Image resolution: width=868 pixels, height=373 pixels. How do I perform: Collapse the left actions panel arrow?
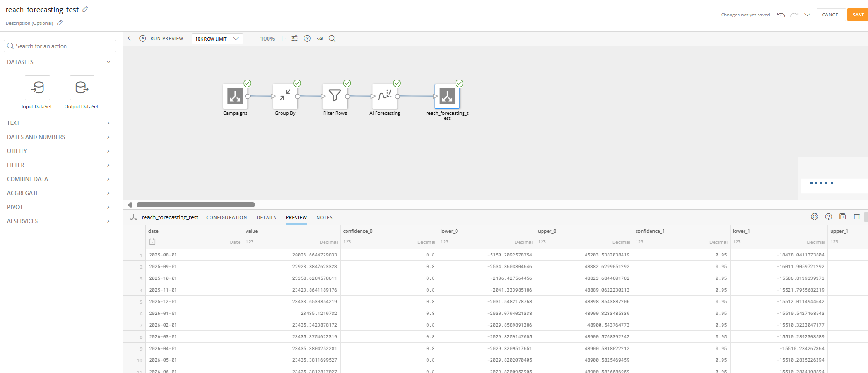(130, 38)
